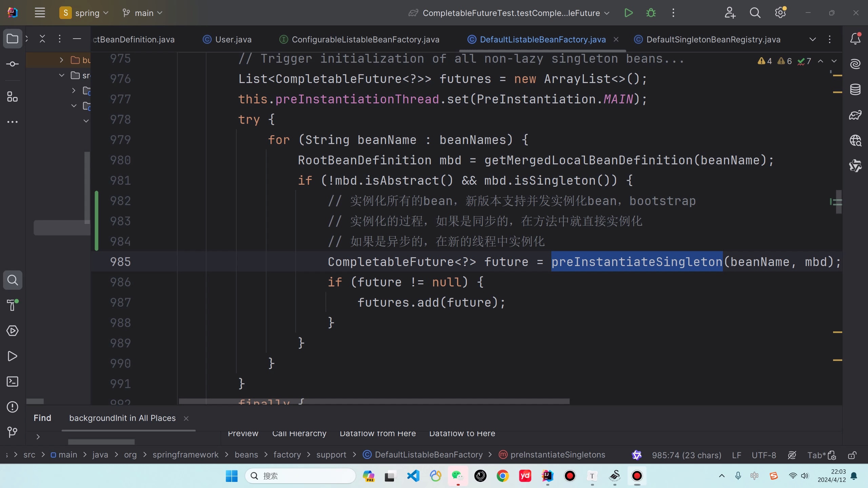The image size is (868, 488).
Task: Click Call Hierarchy in Find panel
Action: pos(299,434)
